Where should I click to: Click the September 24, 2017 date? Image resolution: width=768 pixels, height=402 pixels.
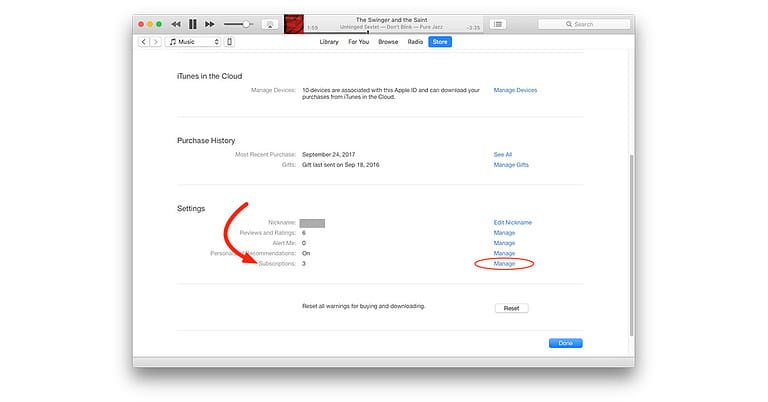click(x=328, y=154)
